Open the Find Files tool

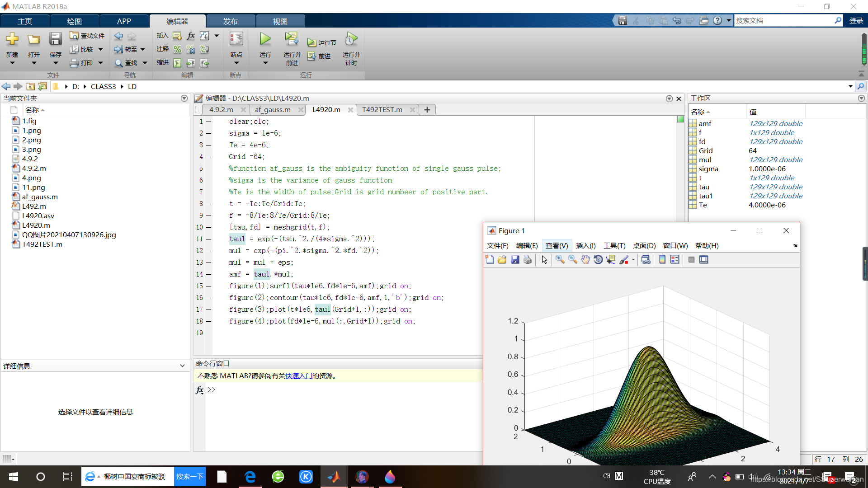point(87,36)
